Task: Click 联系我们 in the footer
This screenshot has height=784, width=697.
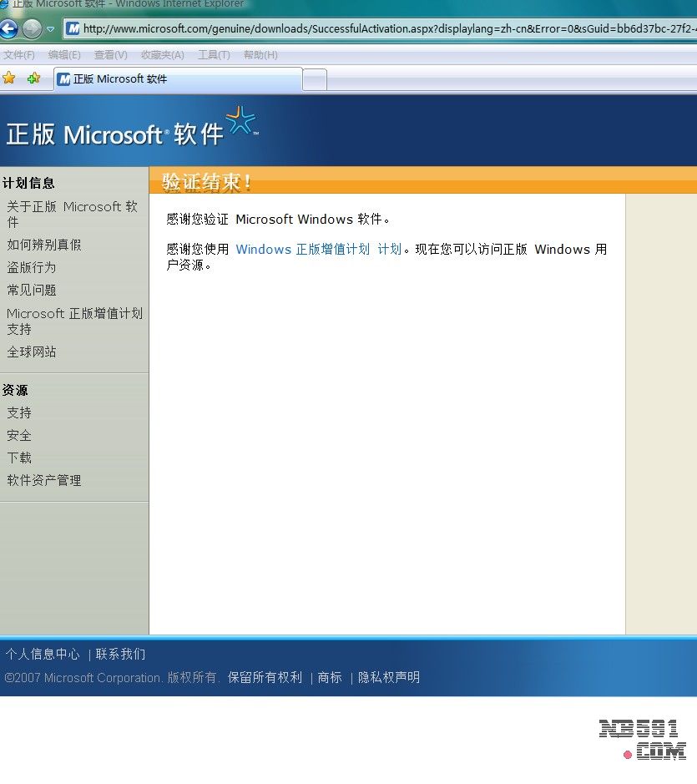Action: [x=120, y=654]
